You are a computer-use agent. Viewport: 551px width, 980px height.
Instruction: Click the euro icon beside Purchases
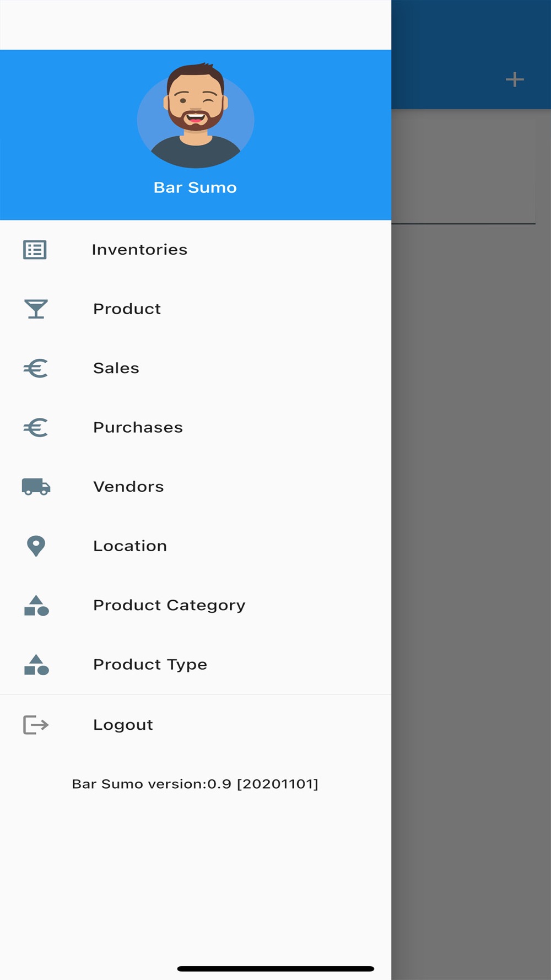36,428
